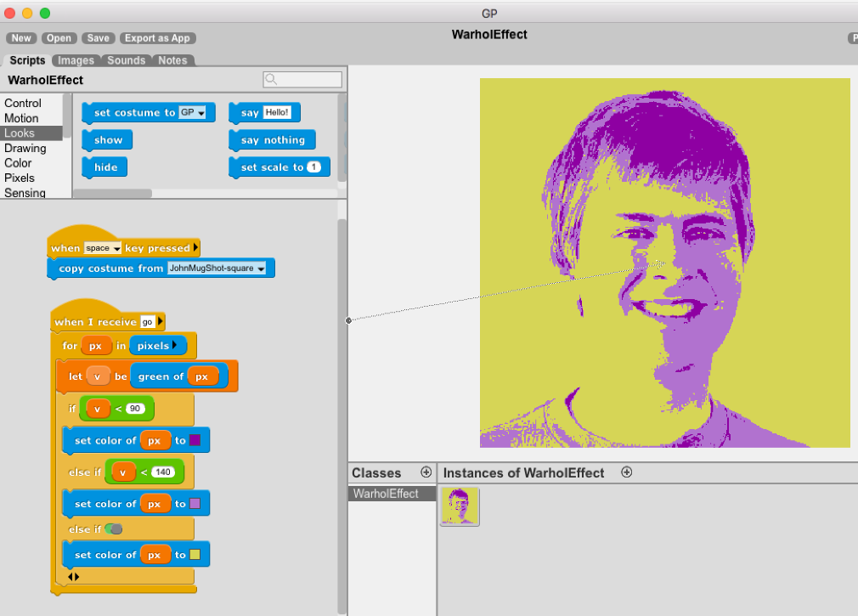Select WarholEffect in Classes list
858x616 pixels.
(392, 494)
